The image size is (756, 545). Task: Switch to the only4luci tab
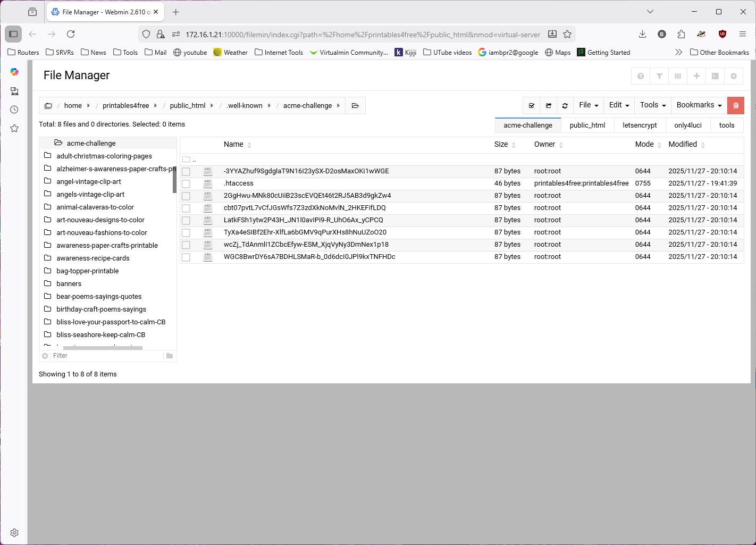tap(688, 125)
